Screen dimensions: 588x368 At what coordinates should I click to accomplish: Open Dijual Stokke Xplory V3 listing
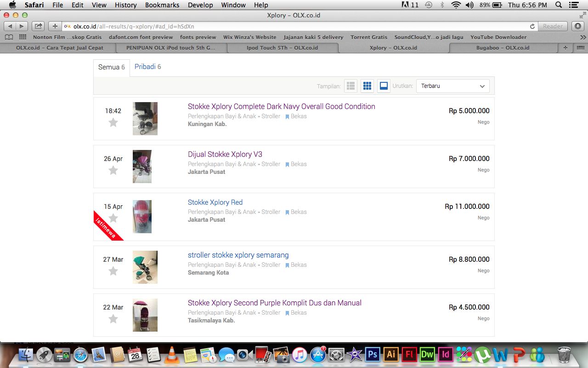pyautogui.click(x=225, y=154)
